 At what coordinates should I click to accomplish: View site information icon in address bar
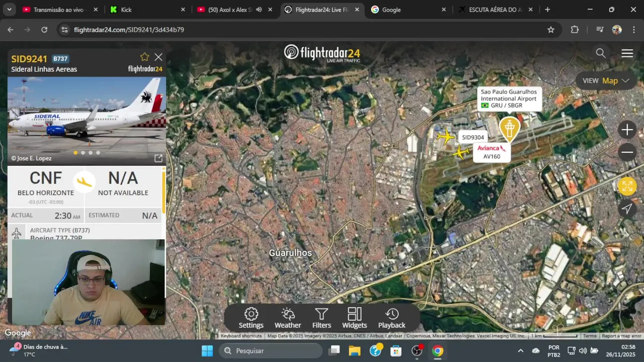click(x=64, y=30)
